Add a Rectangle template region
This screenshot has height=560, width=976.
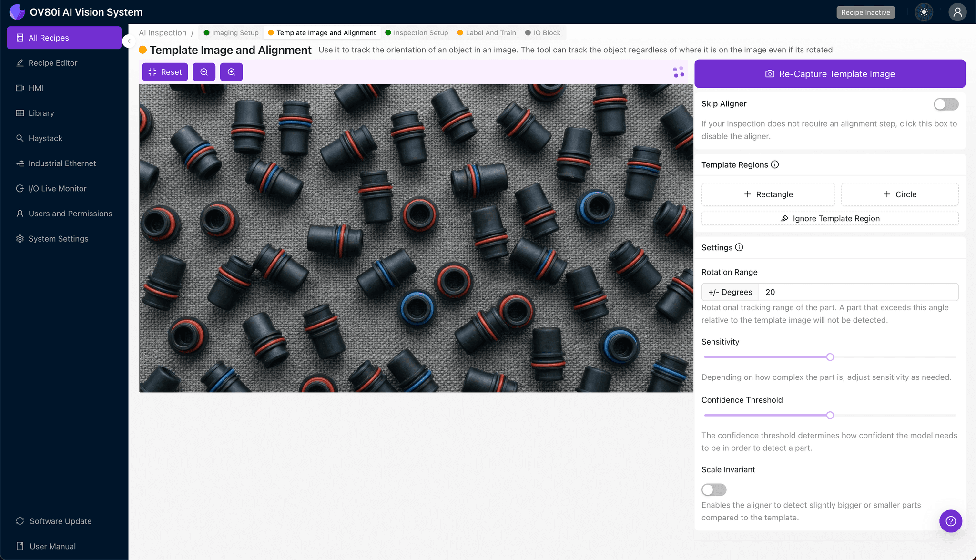click(768, 194)
